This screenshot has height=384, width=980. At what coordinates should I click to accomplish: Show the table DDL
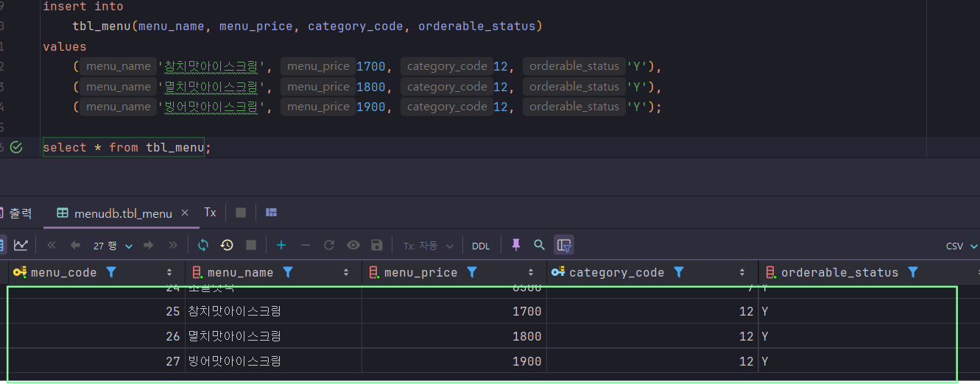click(481, 246)
